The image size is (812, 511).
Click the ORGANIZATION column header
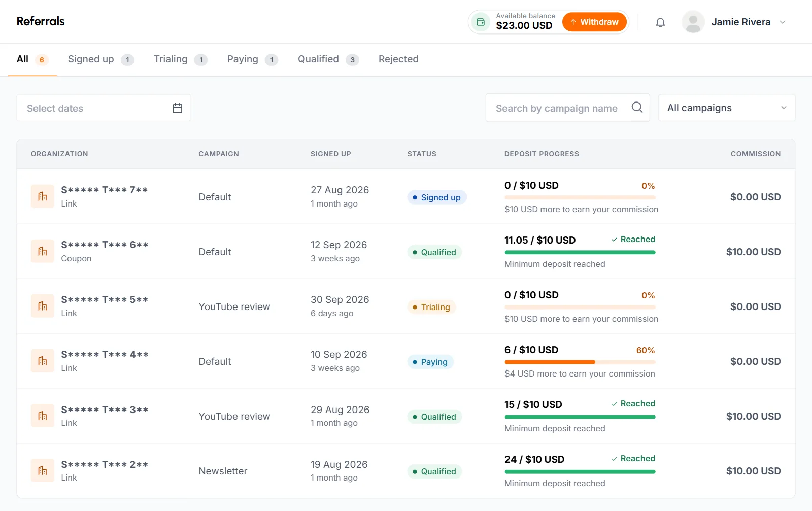click(59, 154)
